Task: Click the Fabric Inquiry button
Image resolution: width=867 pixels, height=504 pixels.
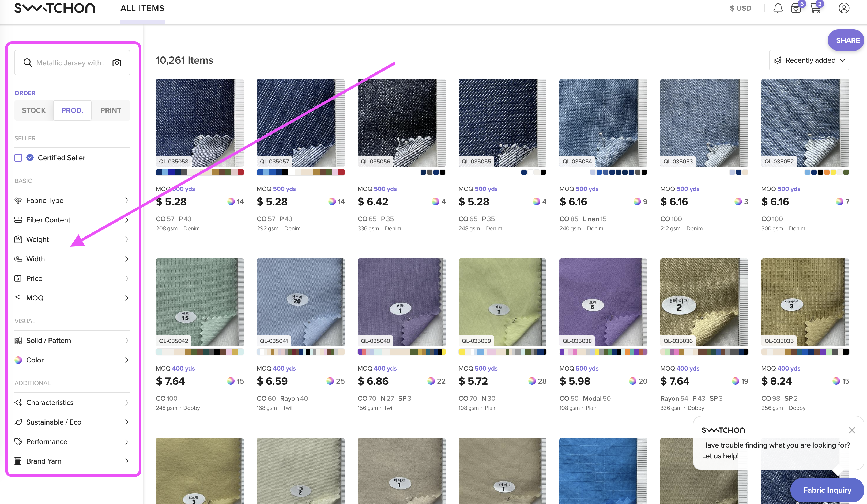Action: pos(827,490)
